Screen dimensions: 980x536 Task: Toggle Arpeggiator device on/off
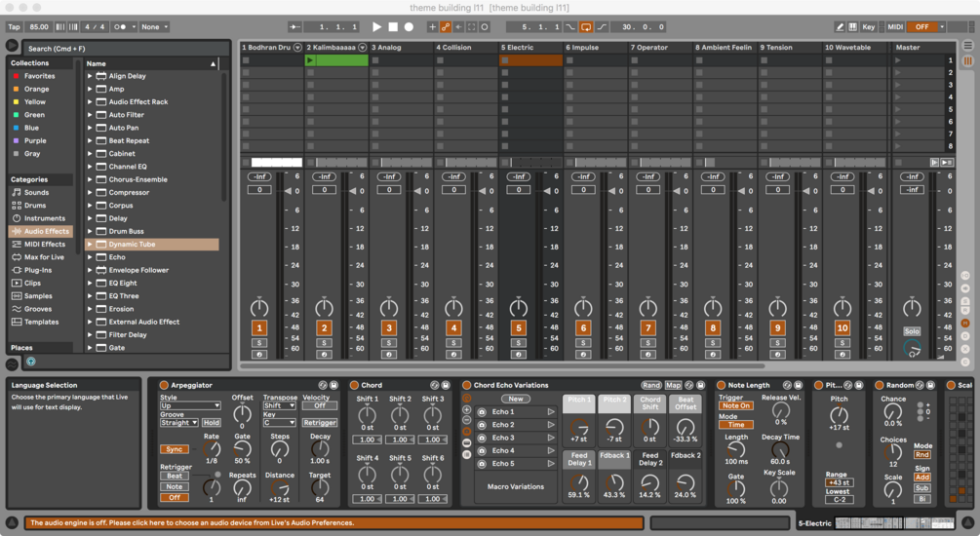coord(165,386)
